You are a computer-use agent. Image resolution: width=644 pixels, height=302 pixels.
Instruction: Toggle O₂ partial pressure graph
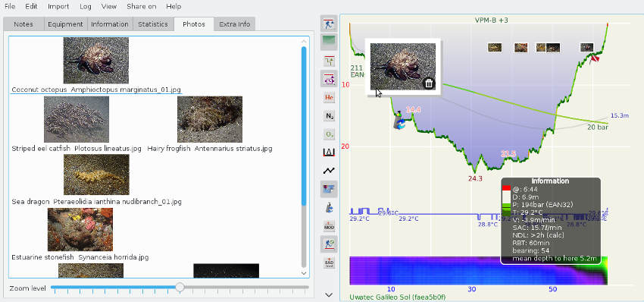pyautogui.click(x=329, y=134)
